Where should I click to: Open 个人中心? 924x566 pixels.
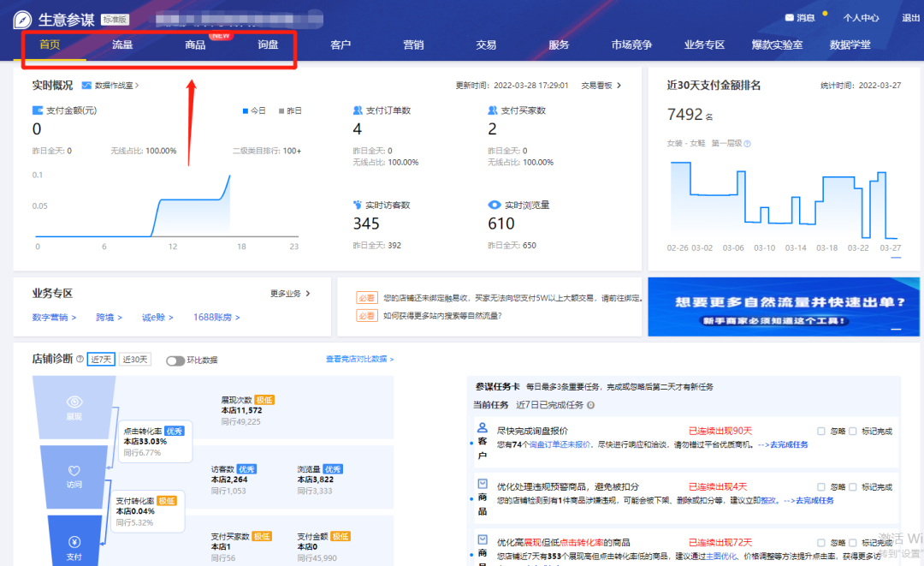pyautogui.click(x=861, y=18)
